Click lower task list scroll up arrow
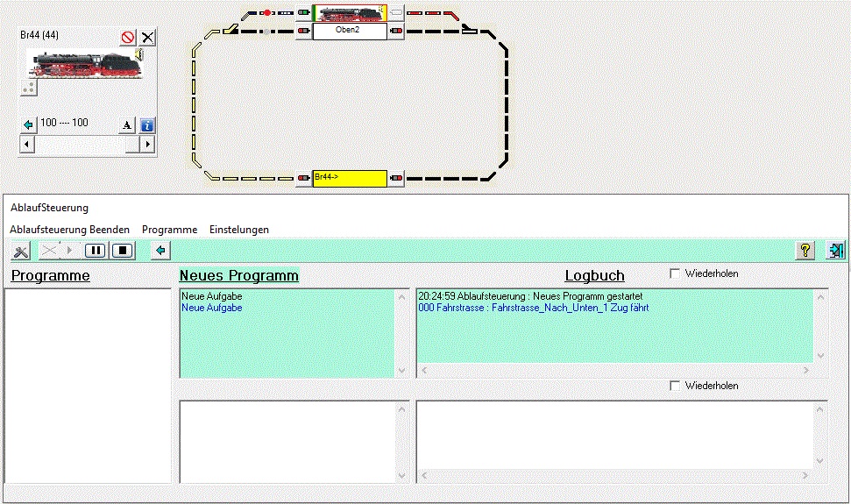Viewport: 851px width, 504px height. [401, 409]
